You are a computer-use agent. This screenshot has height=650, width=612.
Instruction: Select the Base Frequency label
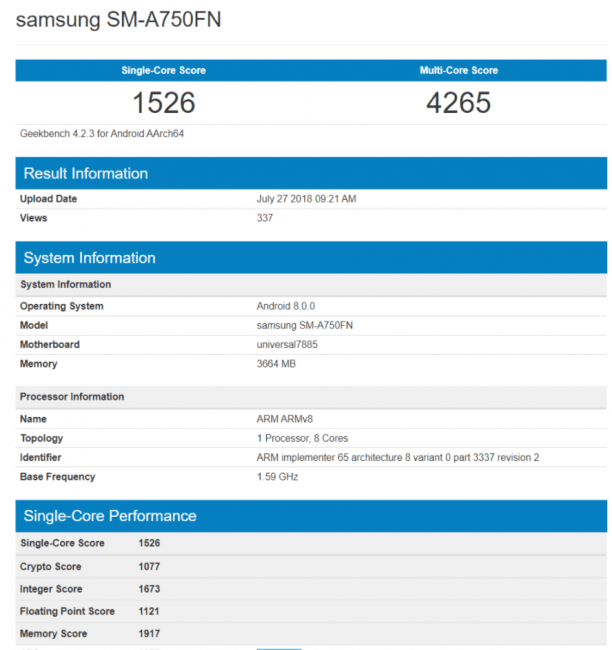(57, 477)
